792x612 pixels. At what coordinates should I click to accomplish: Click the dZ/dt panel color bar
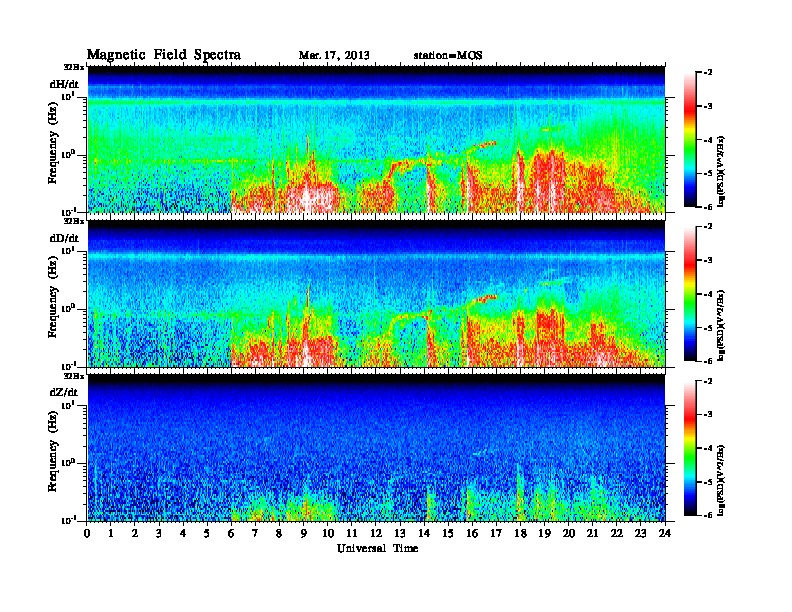[x=690, y=448]
